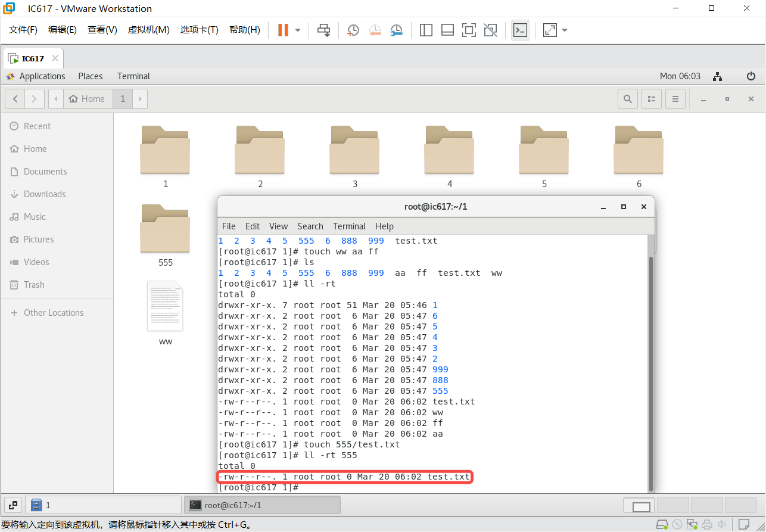Open the Terminal app menu in the top bar
766x532 pixels.
pos(133,76)
